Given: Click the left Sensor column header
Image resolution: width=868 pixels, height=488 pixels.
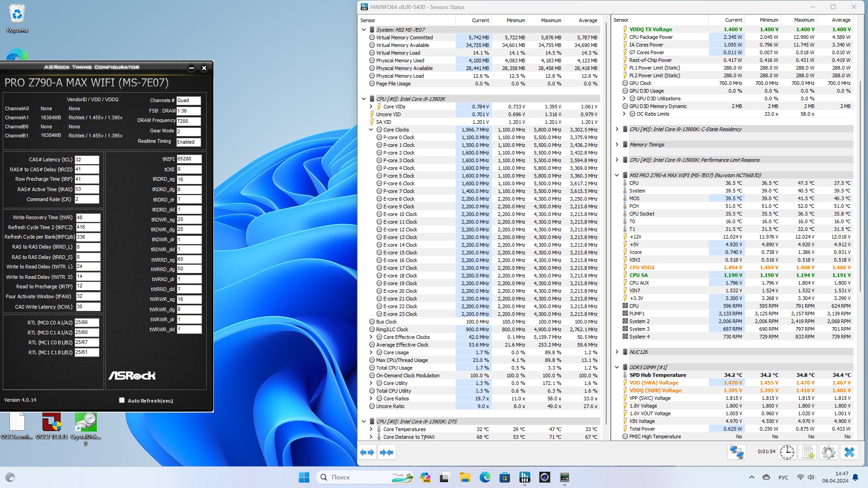Looking at the screenshot, I should (368, 20).
